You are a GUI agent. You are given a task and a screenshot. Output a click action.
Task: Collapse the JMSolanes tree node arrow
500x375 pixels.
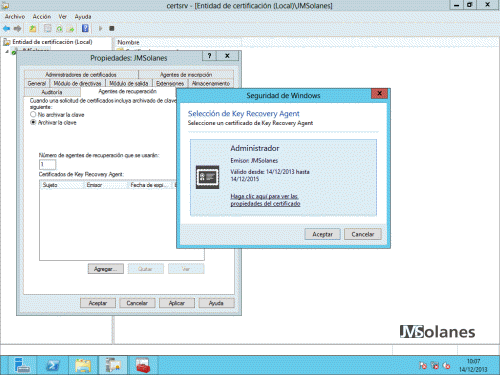pos(7,51)
